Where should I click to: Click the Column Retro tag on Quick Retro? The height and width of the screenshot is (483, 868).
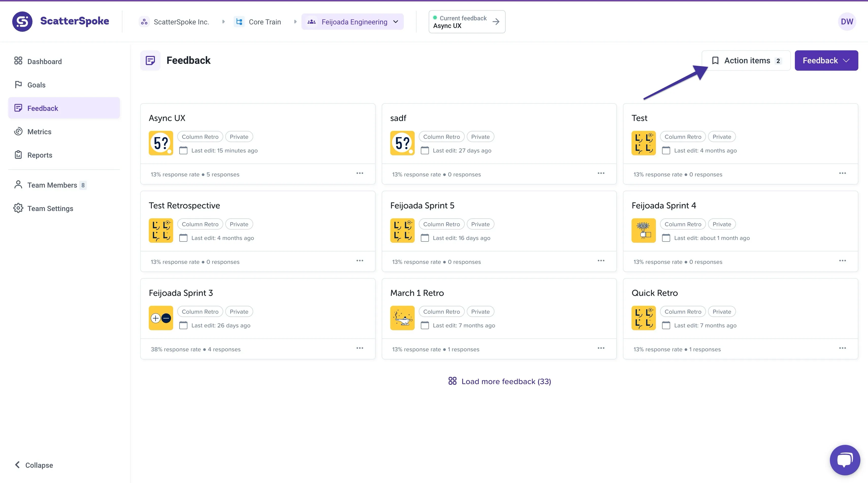click(682, 311)
